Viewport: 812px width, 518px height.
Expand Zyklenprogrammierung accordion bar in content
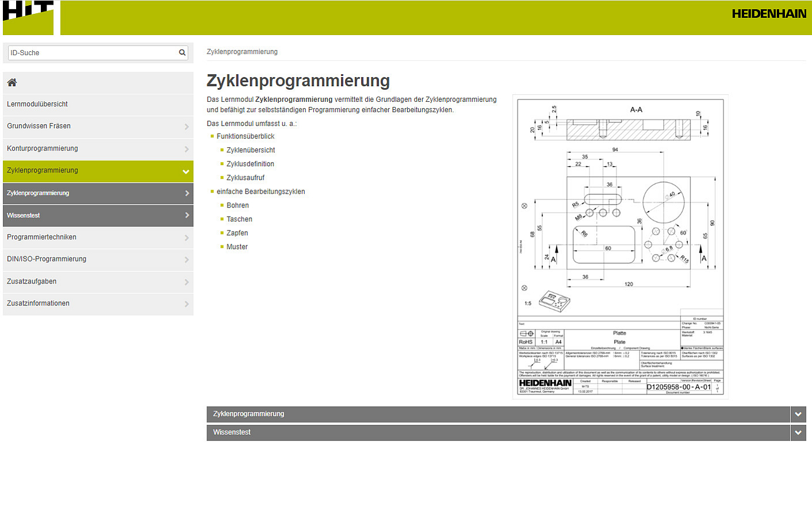coord(498,415)
